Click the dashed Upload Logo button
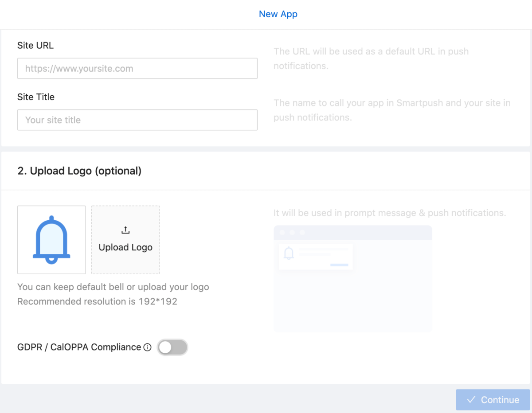 click(125, 240)
